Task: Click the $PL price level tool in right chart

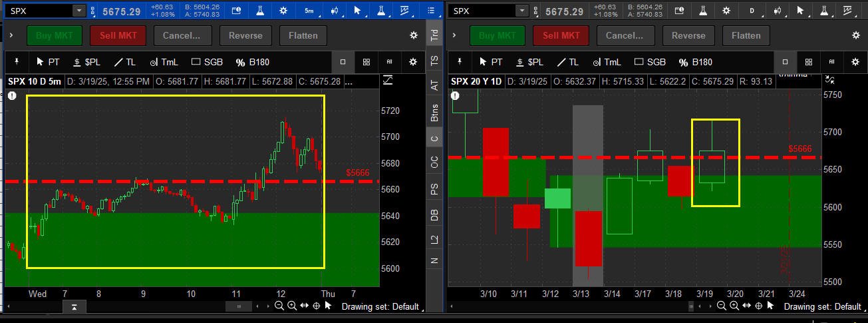Action: (529, 62)
